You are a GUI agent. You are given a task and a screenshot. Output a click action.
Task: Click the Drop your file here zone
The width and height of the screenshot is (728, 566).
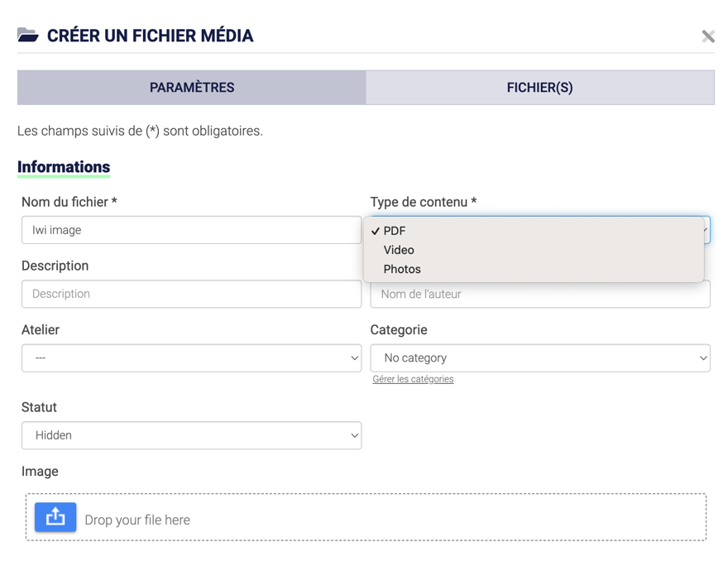point(366,517)
